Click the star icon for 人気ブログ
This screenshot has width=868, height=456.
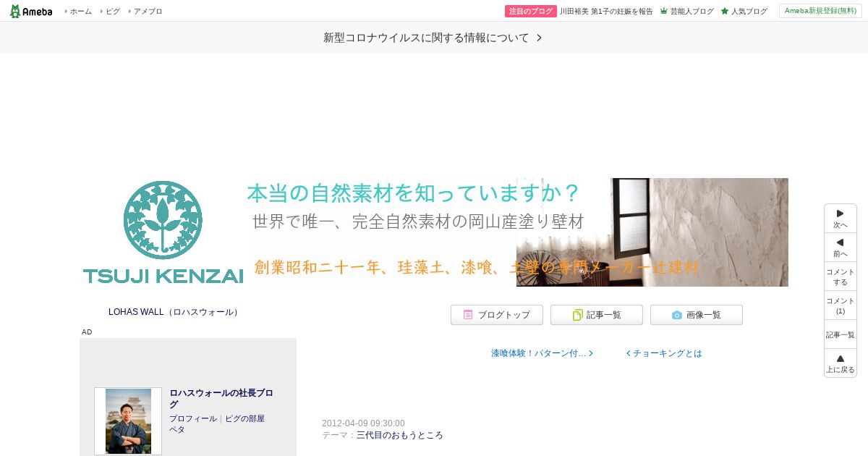point(725,12)
